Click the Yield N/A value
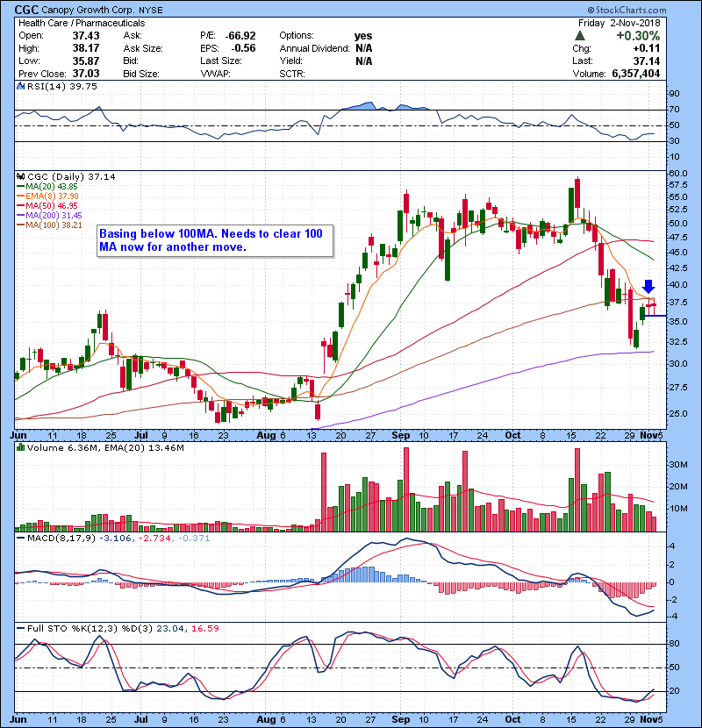This screenshot has width=702, height=728. tap(364, 61)
